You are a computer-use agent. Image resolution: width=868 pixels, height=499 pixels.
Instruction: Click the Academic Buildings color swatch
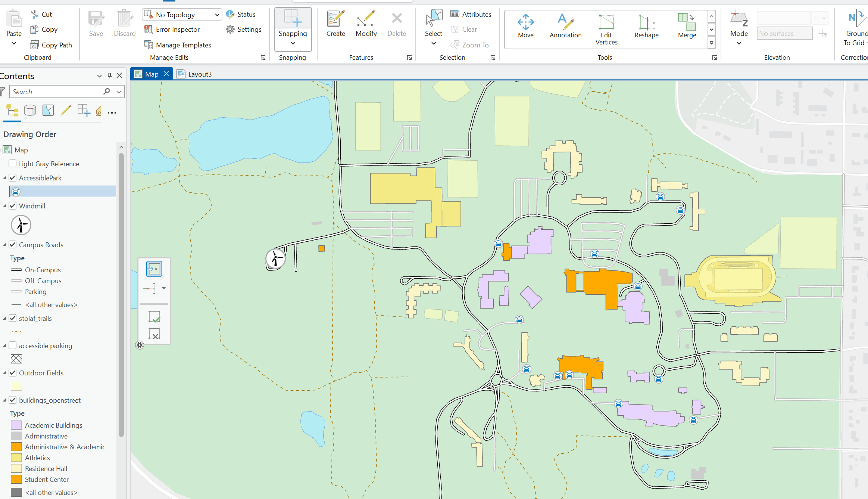click(16, 425)
